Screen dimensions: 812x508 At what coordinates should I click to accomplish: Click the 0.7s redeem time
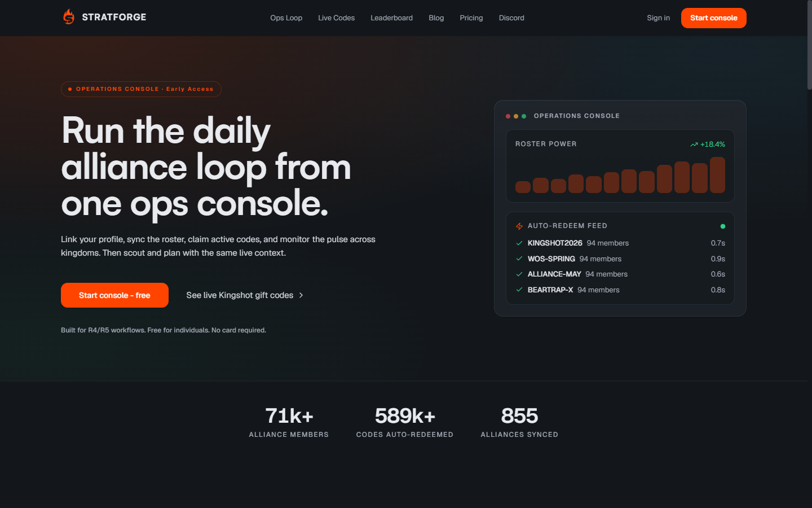click(x=718, y=243)
